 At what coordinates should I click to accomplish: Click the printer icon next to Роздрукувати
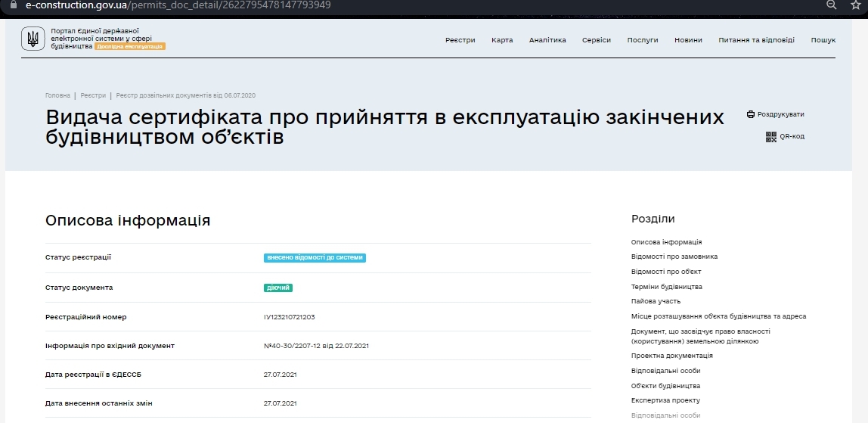click(x=751, y=114)
